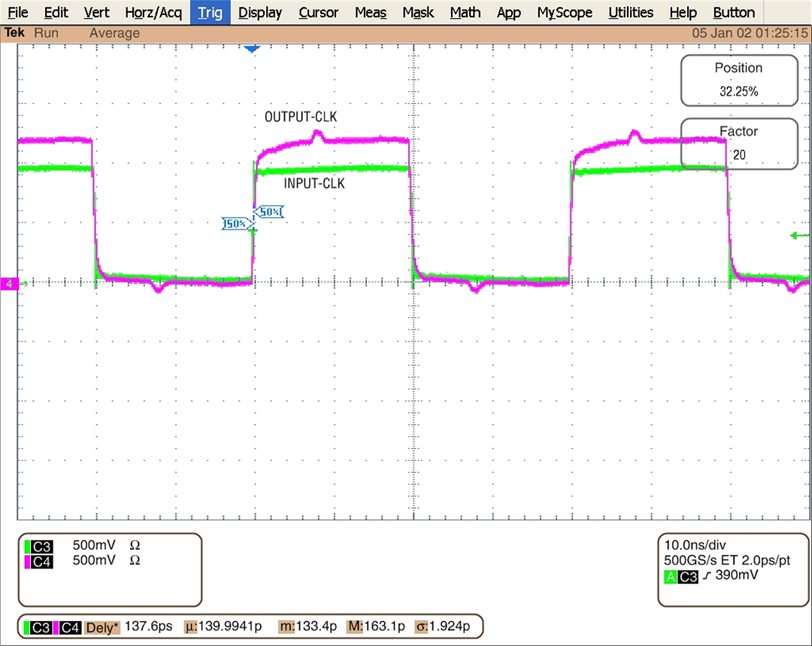Open the Utilities menu

coord(630,12)
